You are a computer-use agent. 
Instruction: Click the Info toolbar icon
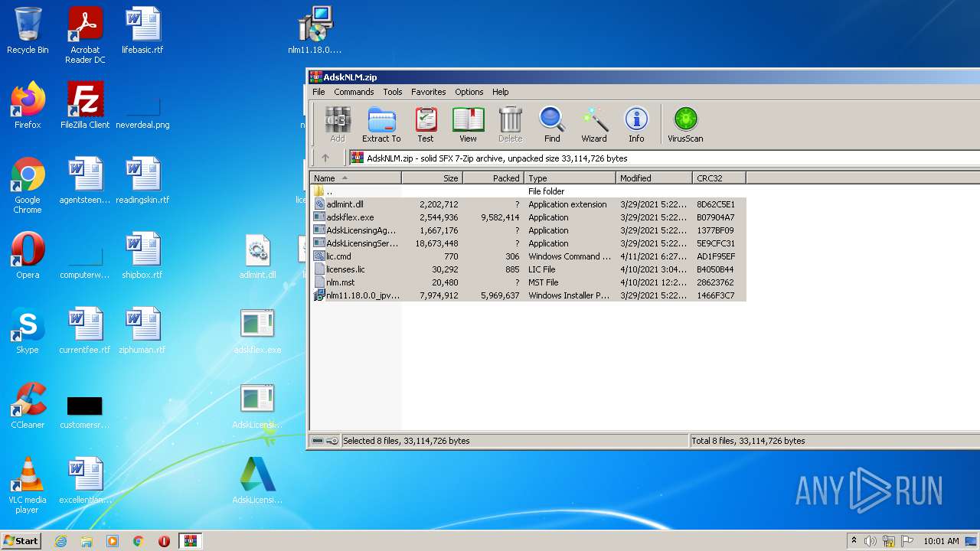click(636, 125)
